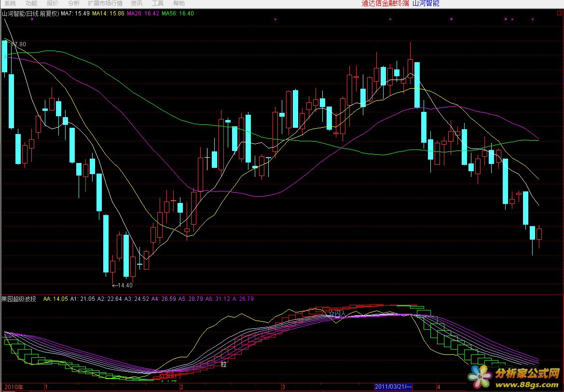Select the MA56: 16.40 indicator label

point(178,14)
